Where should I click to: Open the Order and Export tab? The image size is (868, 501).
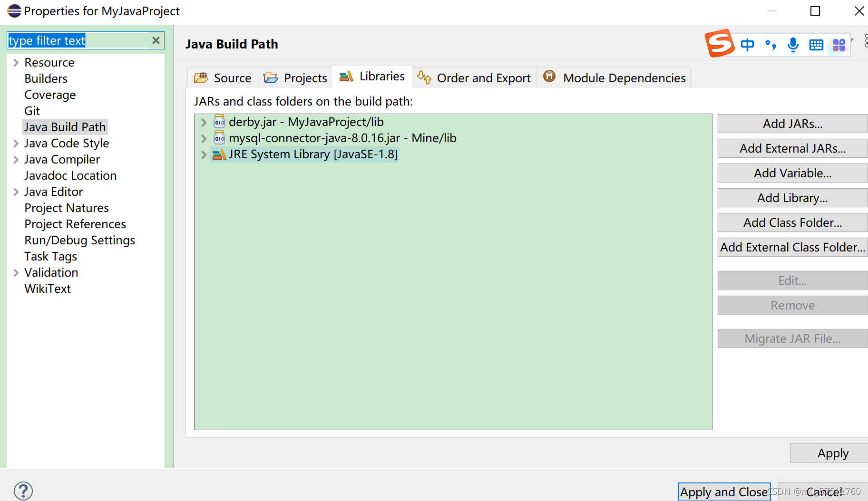click(483, 77)
